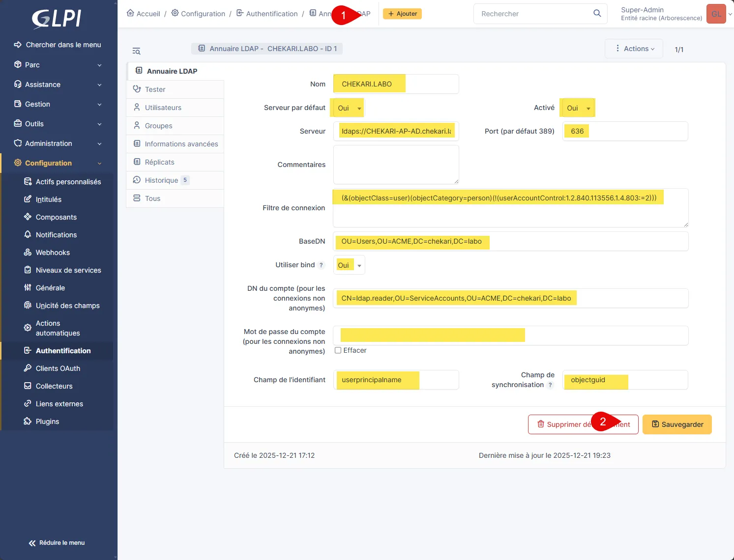The width and height of the screenshot is (734, 560).
Task: Switch to the Tester tab
Action: click(155, 89)
